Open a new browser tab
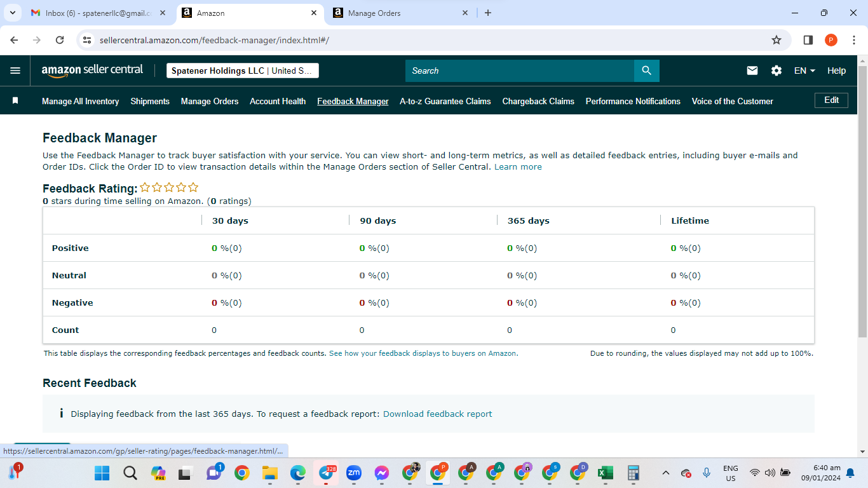This screenshot has height=488, width=868. [487, 13]
